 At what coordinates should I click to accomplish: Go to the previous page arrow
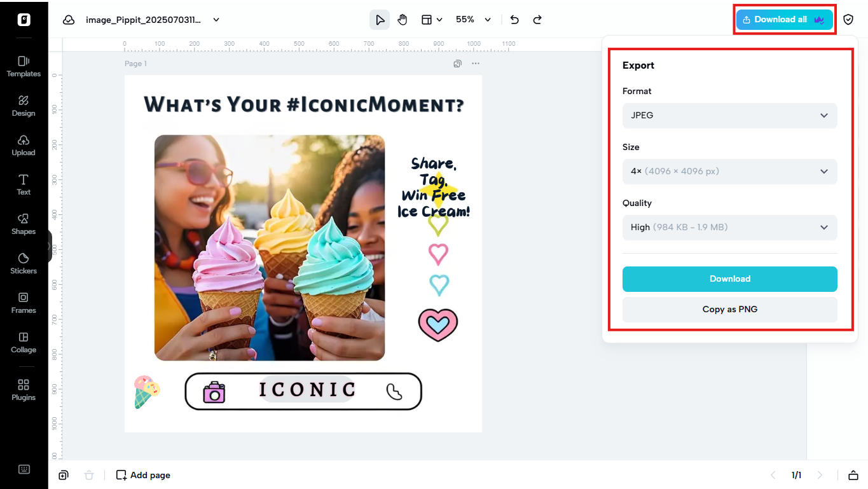click(773, 475)
